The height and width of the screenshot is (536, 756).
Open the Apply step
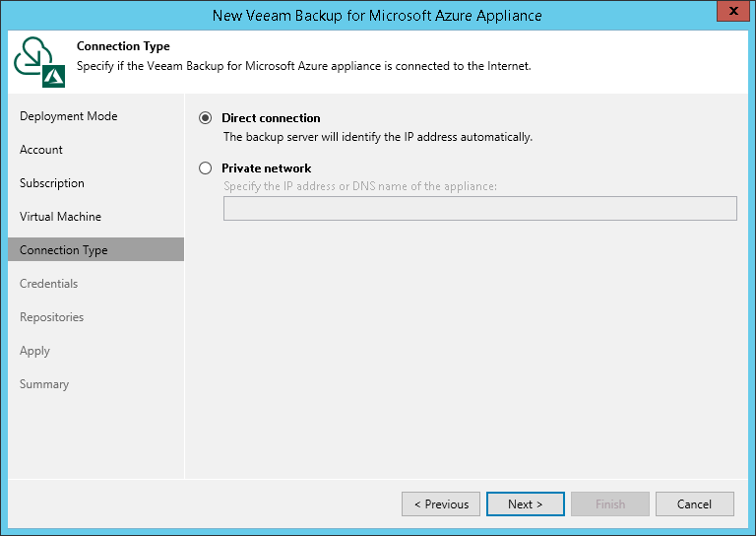tap(34, 351)
